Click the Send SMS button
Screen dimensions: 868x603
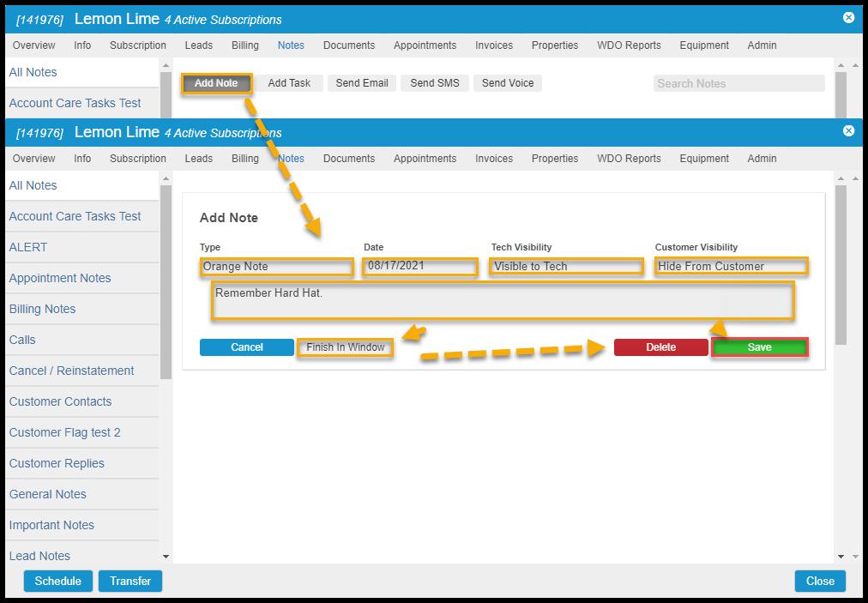coord(434,83)
